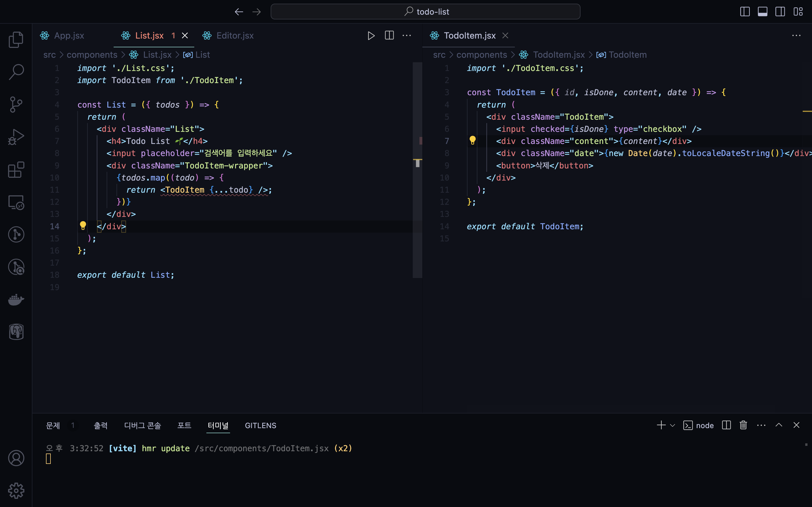
Task: Click the todo-list command center search box
Action: [x=425, y=12]
